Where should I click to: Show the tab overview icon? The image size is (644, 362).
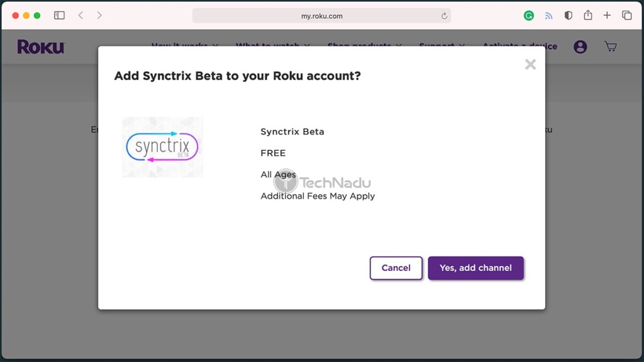pyautogui.click(x=627, y=16)
